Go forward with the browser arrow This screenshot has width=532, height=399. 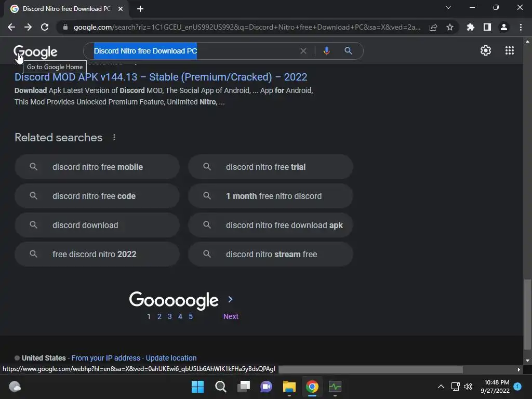pyautogui.click(x=28, y=27)
